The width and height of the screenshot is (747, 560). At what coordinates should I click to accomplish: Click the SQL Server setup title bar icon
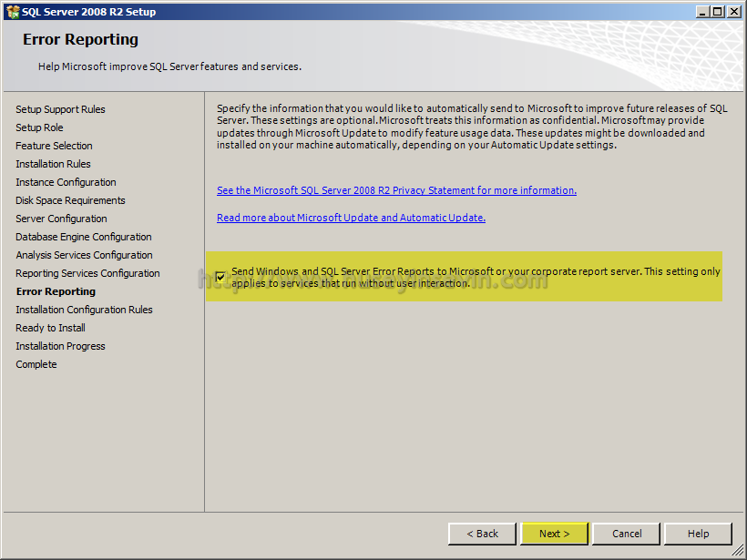[13, 12]
